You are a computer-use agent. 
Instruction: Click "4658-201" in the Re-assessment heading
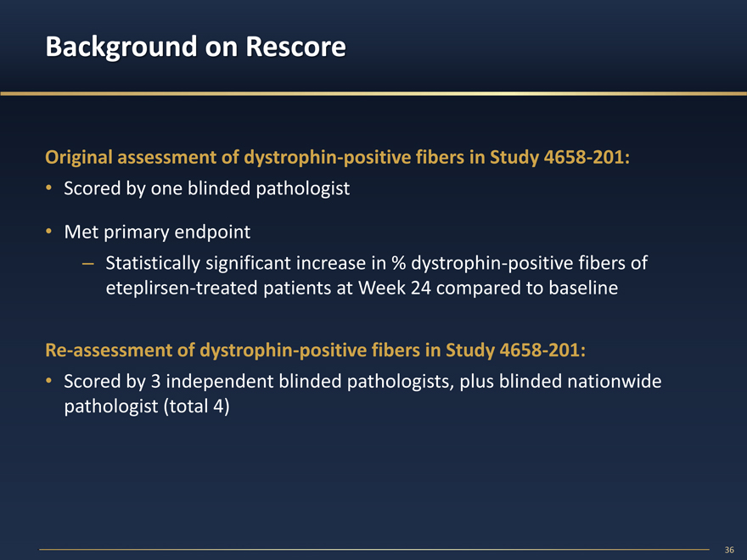tap(542, 350)
